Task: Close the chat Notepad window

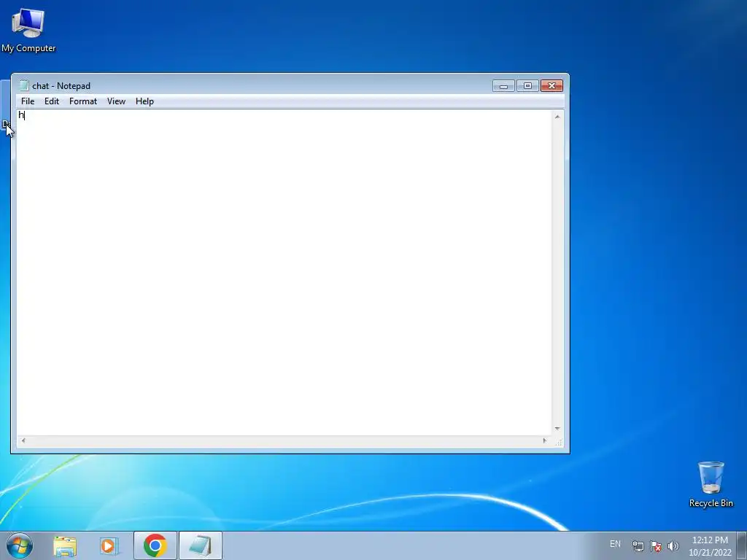Action: click(x=551, y=86)
